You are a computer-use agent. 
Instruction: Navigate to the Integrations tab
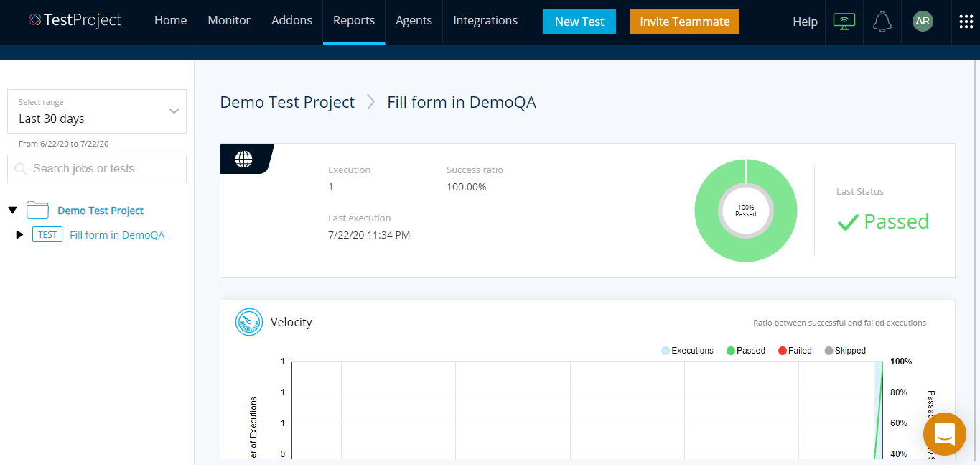[485, 22]
